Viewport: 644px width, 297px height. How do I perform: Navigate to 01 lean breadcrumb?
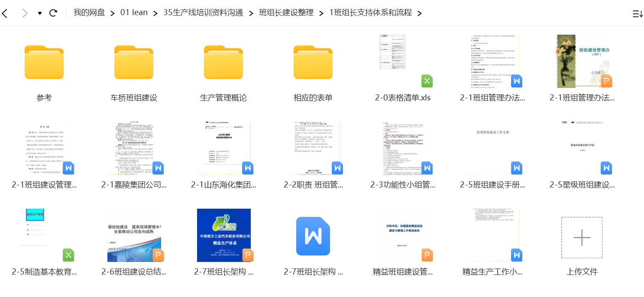134,13
